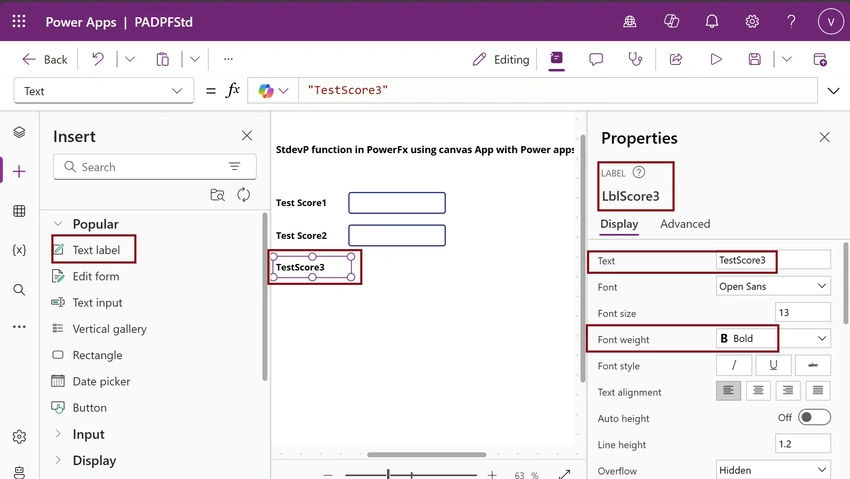Click the Paste clipboard icon
850x479 pixels.
click(x=162, y=59)
